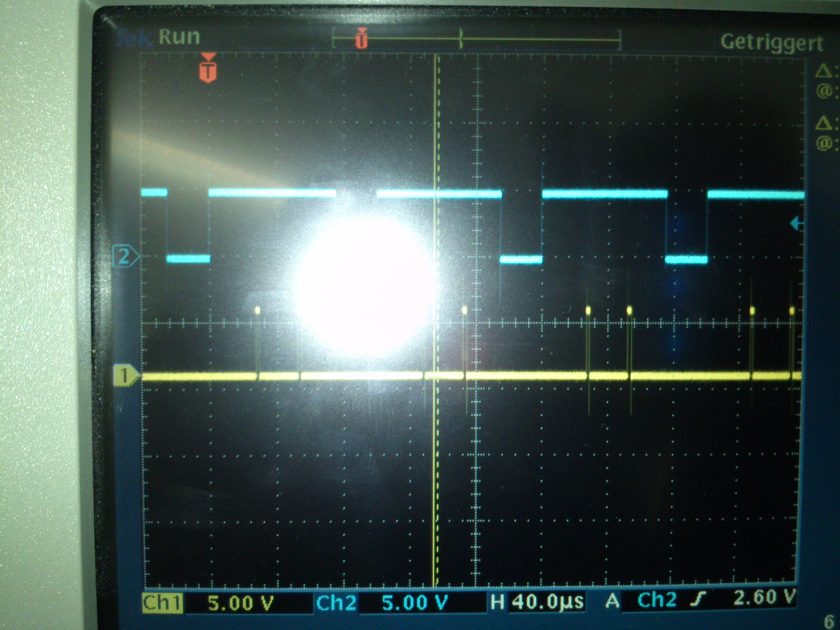
Task: Click the top delta cursor readout symbol
Action: [x=824, y=71]
